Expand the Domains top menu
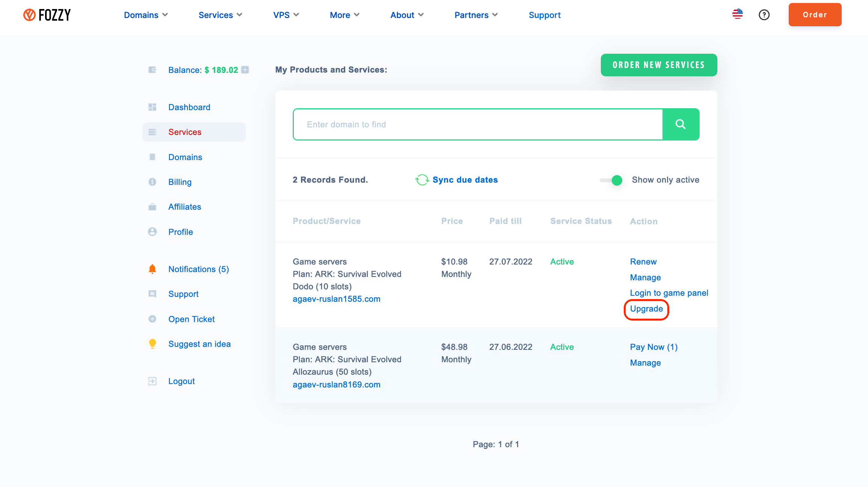Image resolution: width=868 pixels, height=487 pixels. tap(146, 15)
